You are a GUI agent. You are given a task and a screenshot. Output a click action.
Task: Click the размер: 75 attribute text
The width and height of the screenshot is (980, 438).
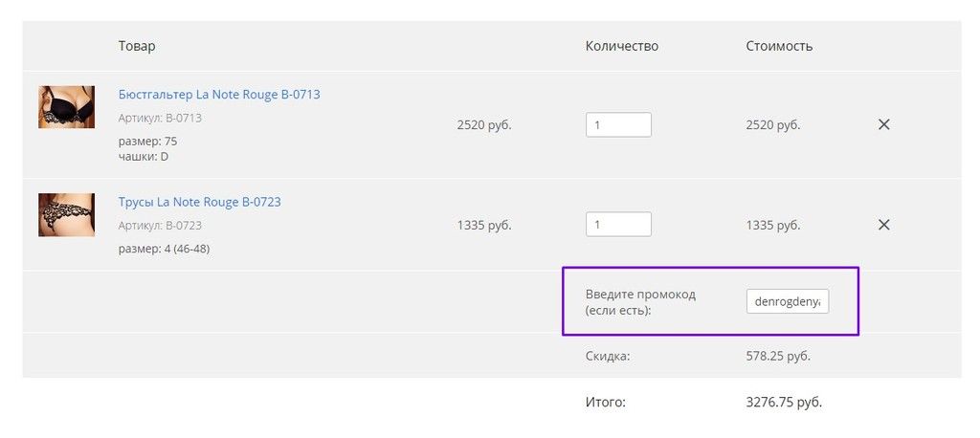pyautogui.click(x=147, y=142)
